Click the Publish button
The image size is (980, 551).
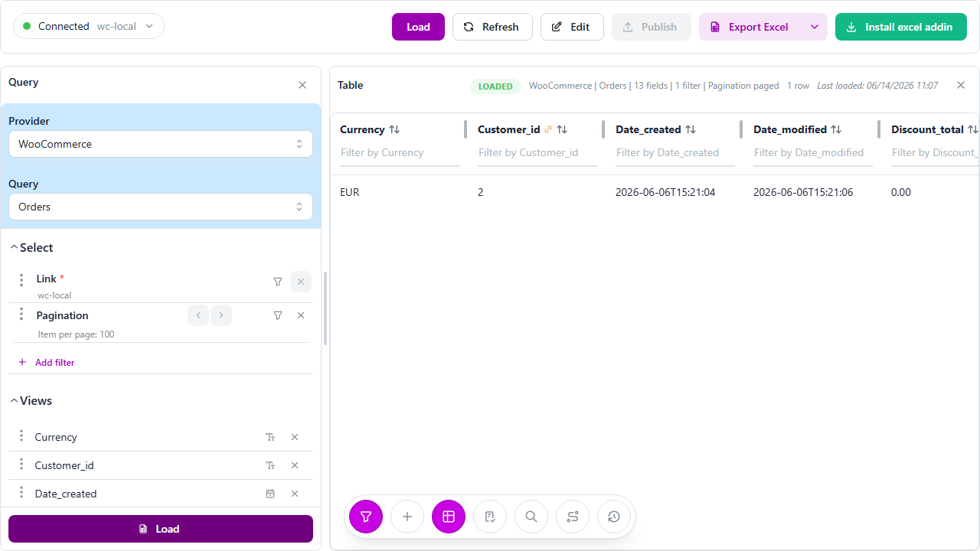[x=652, y=27]
